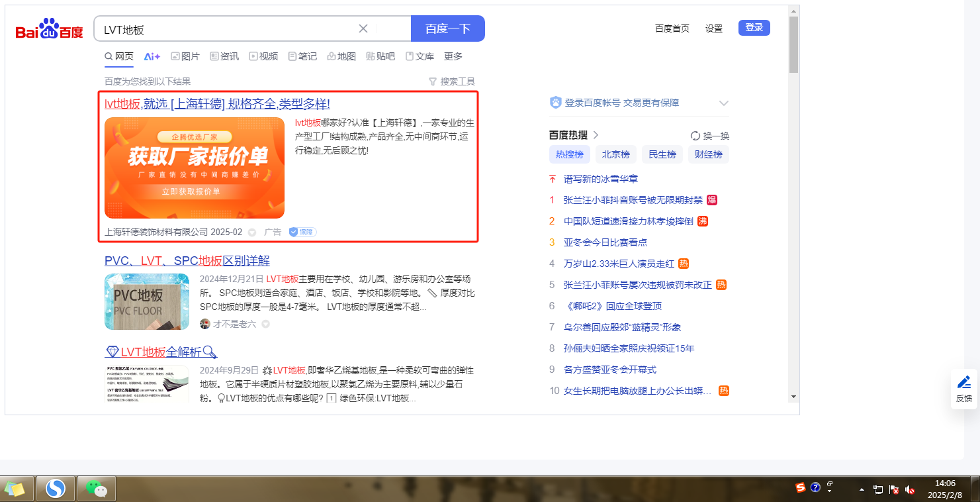Clear the search box with the X icon
This screenshot has height=502, width=980.
(x=363, y=28)
